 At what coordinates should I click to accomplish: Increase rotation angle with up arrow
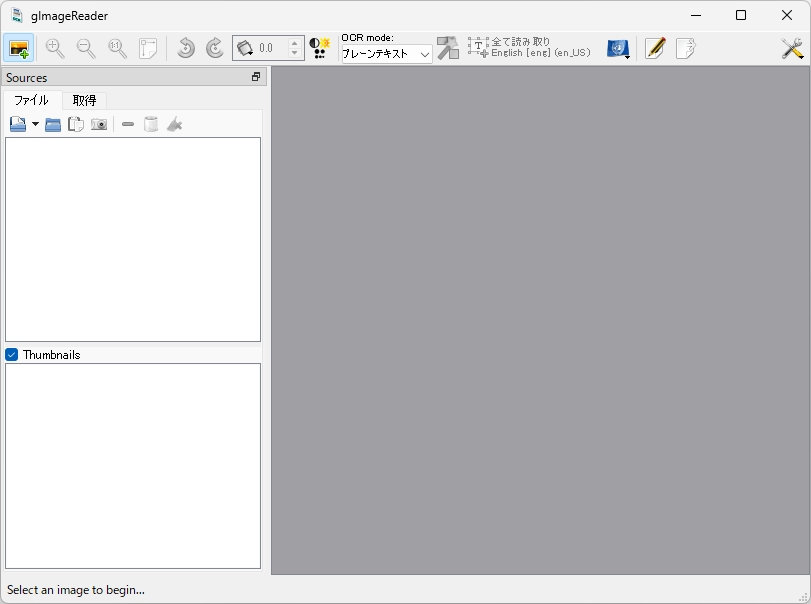(295, 43)
